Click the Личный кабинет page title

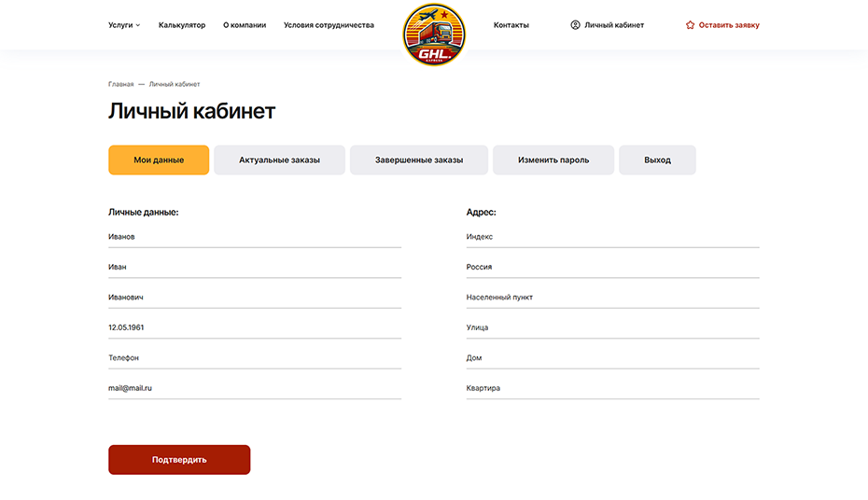pyautogui.click(x=191, y=111)
